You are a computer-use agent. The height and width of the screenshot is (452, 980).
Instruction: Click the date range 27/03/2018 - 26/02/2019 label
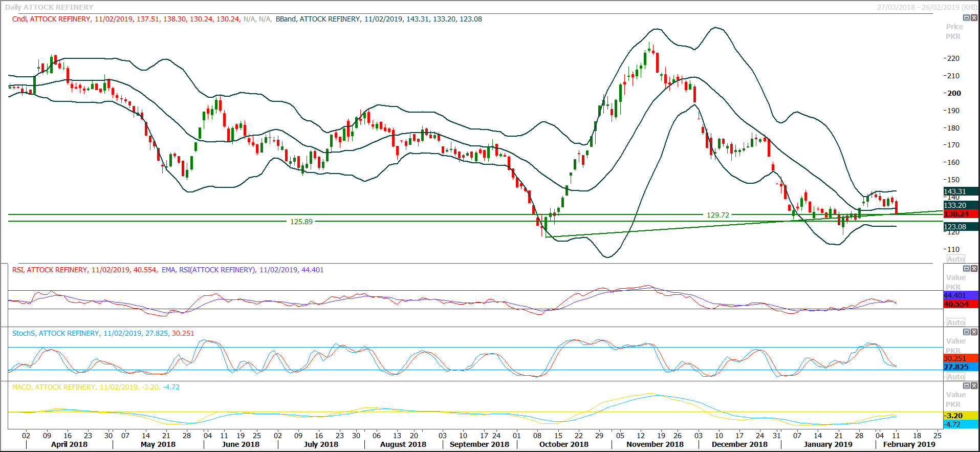[927, 7]
